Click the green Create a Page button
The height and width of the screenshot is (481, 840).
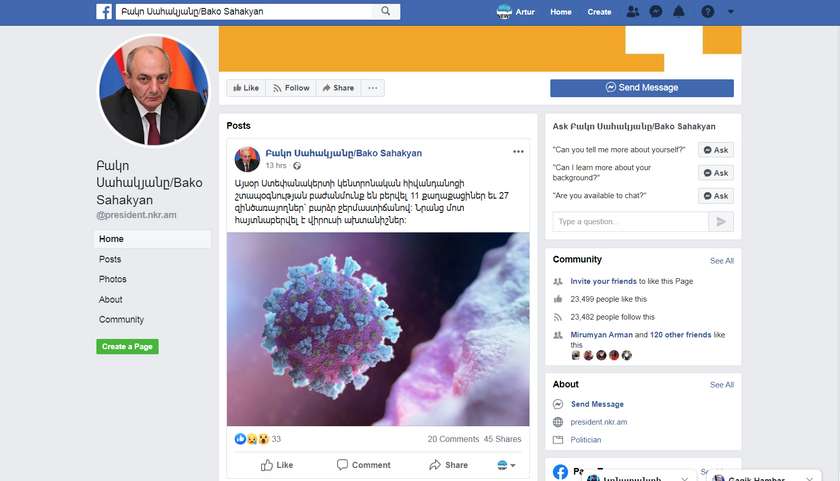[x=127, y=347]
